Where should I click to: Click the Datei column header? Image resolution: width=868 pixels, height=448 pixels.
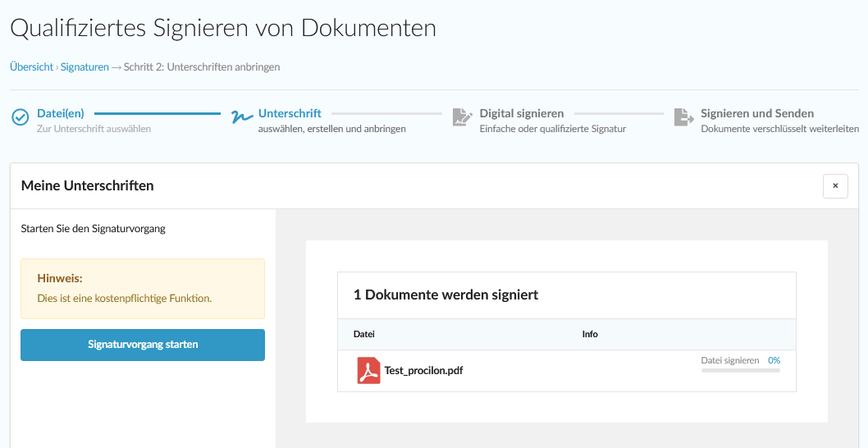(363, 335)
